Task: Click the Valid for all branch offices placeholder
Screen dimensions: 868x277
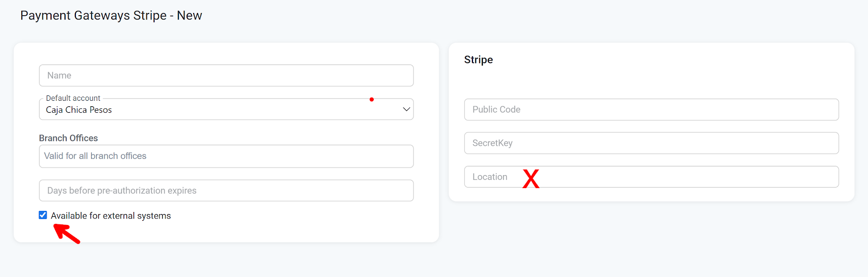Action: 95,156
